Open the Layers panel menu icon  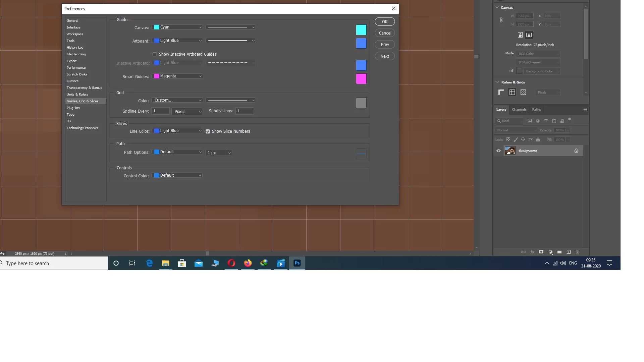pos(585,110)
